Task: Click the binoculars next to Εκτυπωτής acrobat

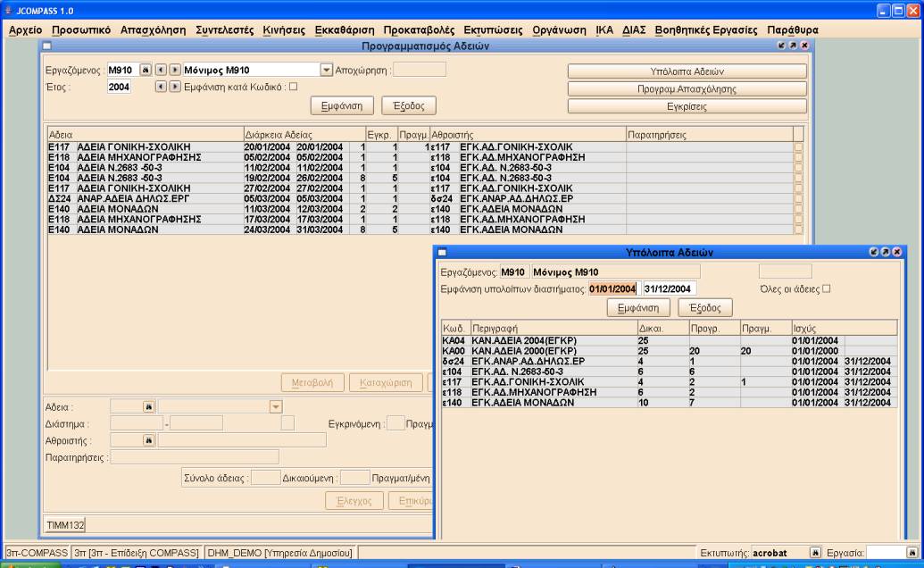Action: point(815,553)
